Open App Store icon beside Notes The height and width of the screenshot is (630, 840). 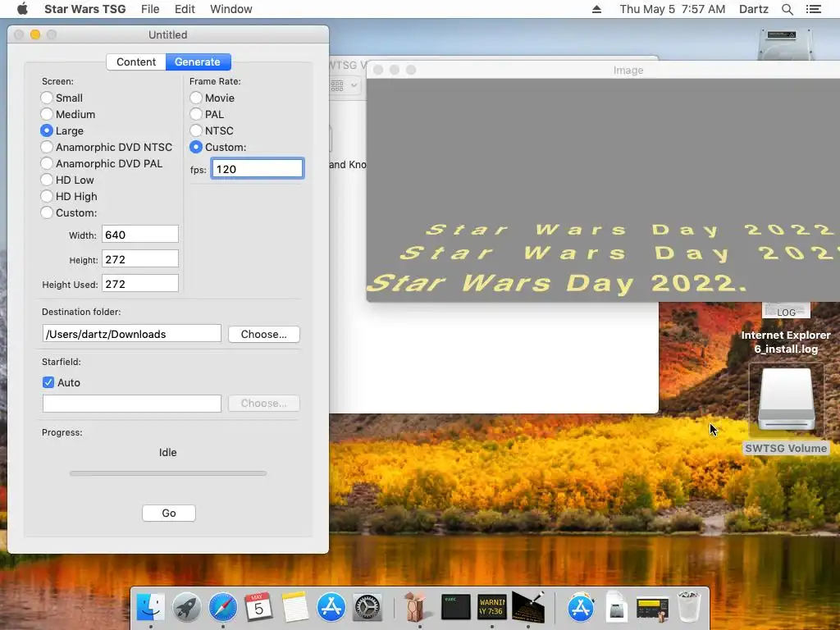coord(331,608)
